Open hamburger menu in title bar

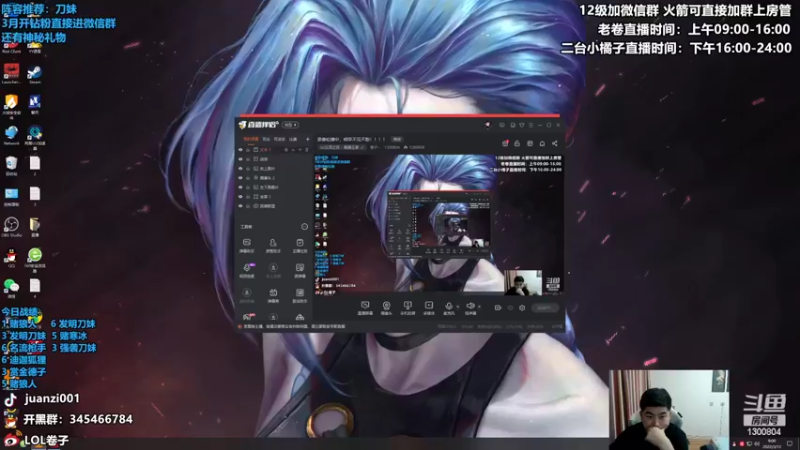pos(531,125)
